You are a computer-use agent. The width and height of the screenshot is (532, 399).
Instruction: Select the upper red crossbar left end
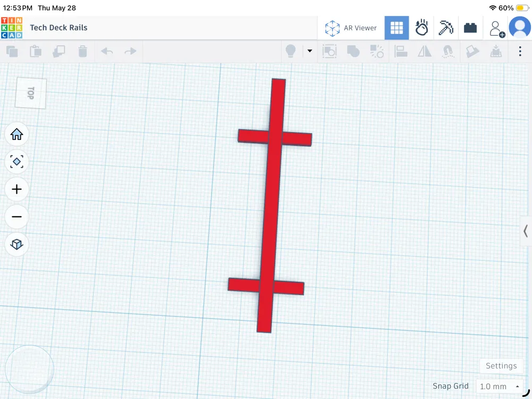253,136
